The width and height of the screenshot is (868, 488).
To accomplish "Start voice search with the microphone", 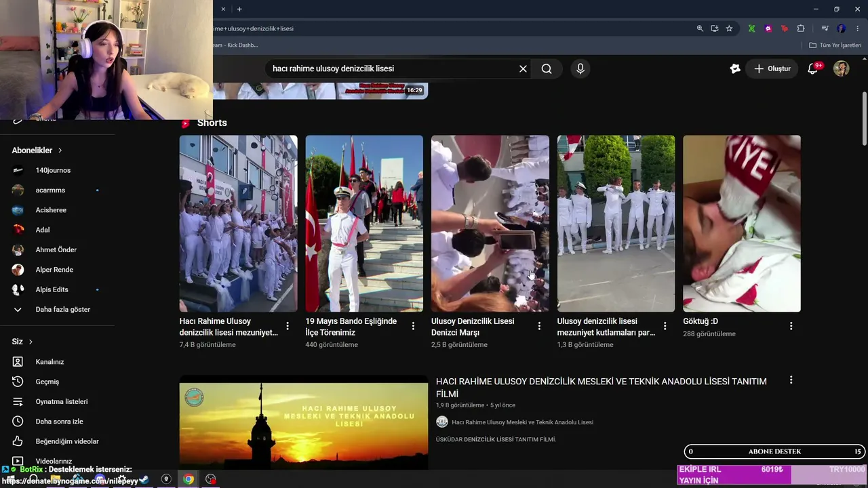I will coord(580,68).
